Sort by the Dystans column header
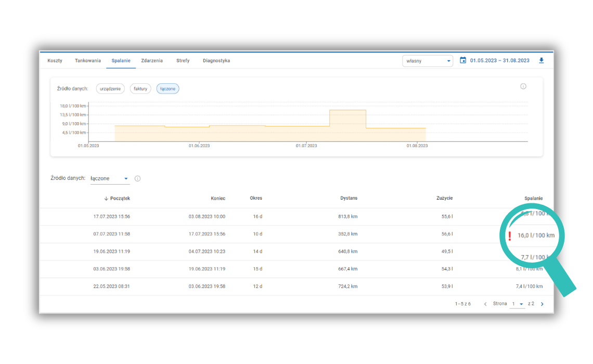Image resolution: width=593 pixels, height=364 pixels. (349, 198)
